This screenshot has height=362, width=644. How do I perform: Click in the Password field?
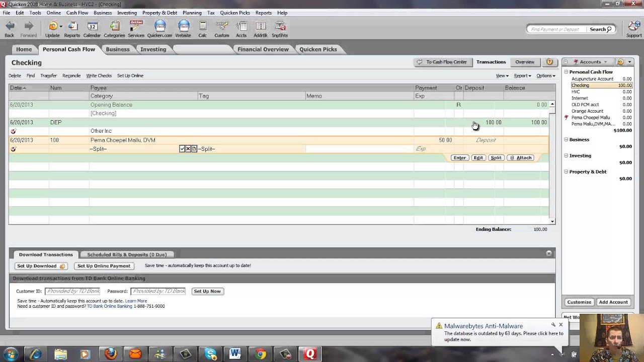coord(158,291)
